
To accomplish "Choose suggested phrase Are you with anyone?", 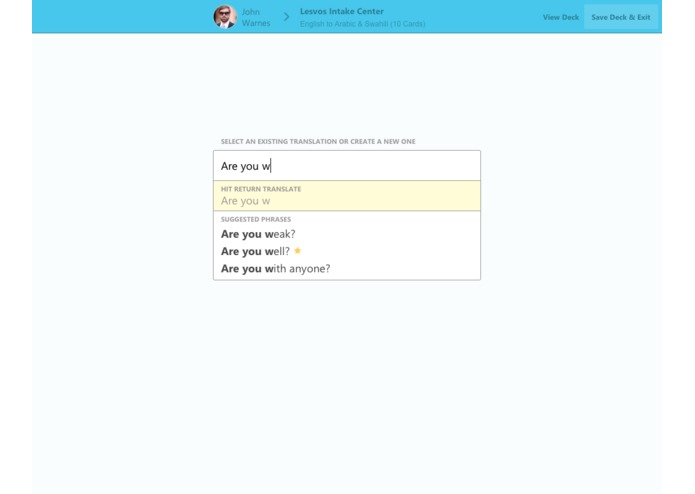I will coord(275,268).
